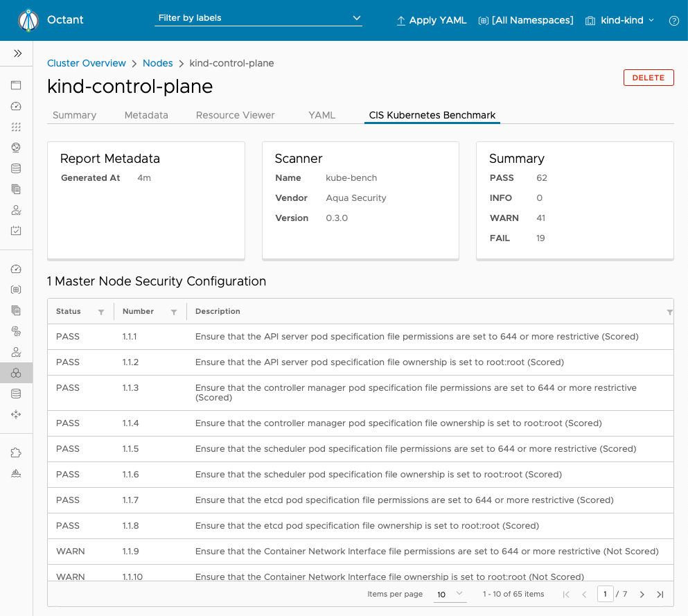Open the Filter by labels dropdown

258,18
